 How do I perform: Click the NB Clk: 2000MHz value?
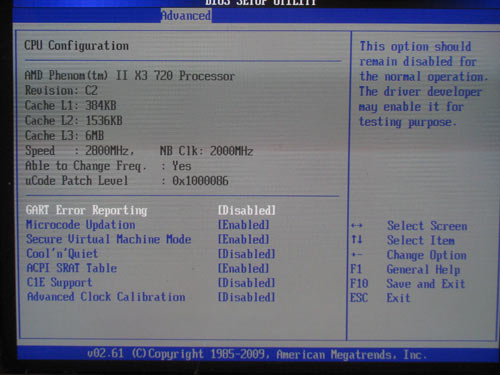click(206, 151)
